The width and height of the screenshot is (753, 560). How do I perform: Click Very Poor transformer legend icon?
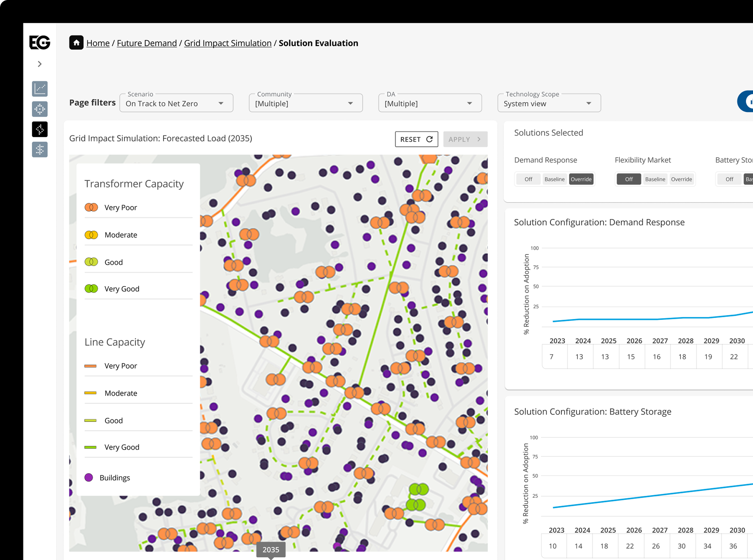[91, 207]
